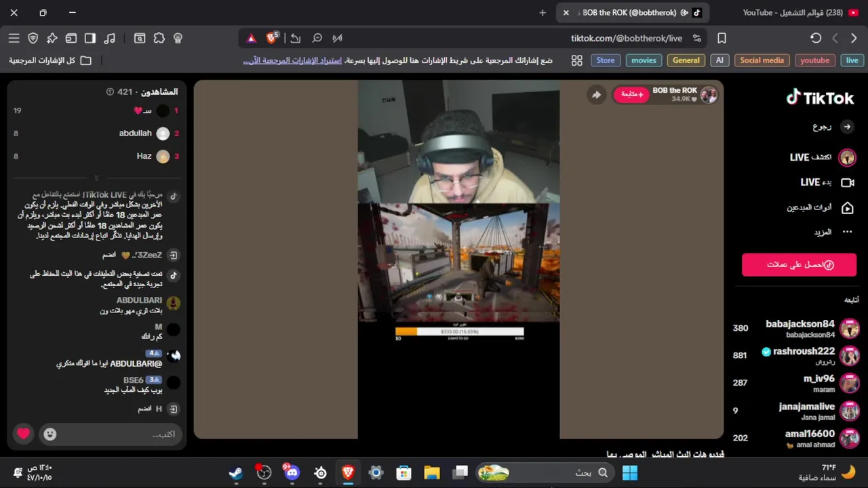868x488 pixels.
Task: Click رجوع (back) in TikTok sidebar
Action: pyautogui.click(x=833, y=127)
